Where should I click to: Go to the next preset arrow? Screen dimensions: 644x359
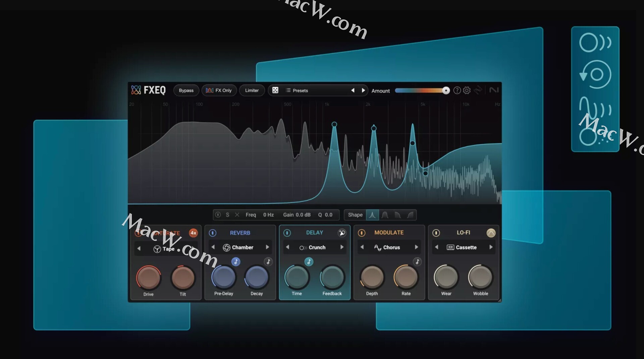(363, 91)
